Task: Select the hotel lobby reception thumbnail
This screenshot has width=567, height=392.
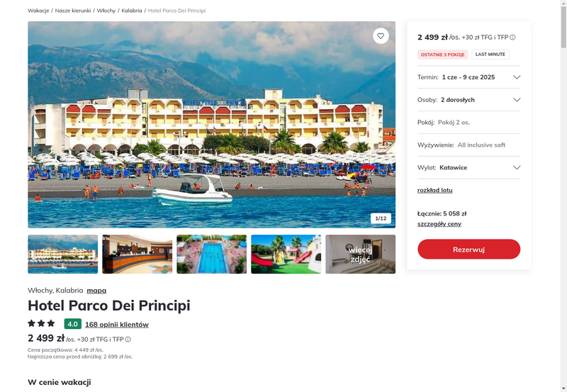Action: 137,254
